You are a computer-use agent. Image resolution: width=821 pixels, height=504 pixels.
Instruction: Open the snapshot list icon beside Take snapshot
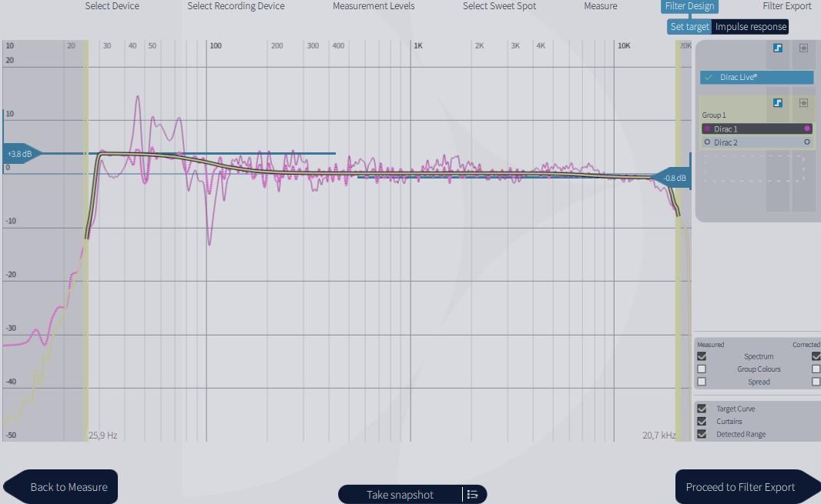tap(473, 495)
